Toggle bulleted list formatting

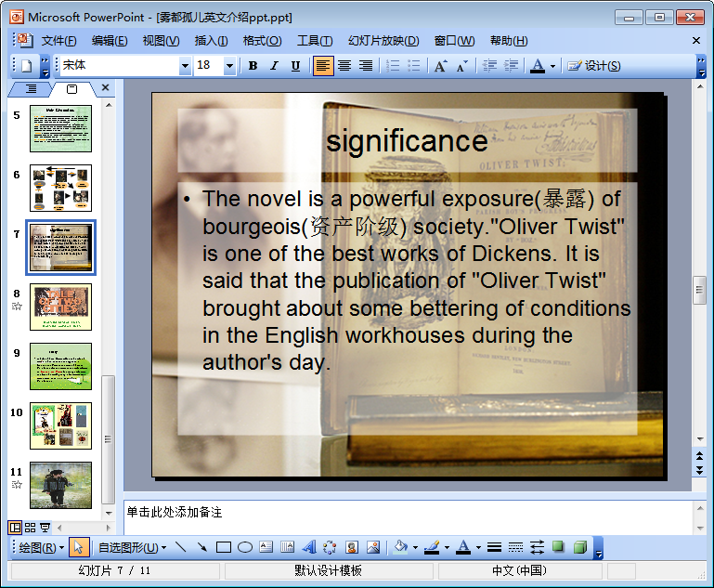coord(413,66)
